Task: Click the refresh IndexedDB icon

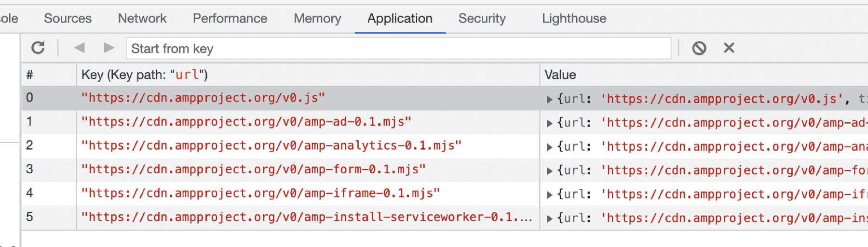Action: coord(38,48)
